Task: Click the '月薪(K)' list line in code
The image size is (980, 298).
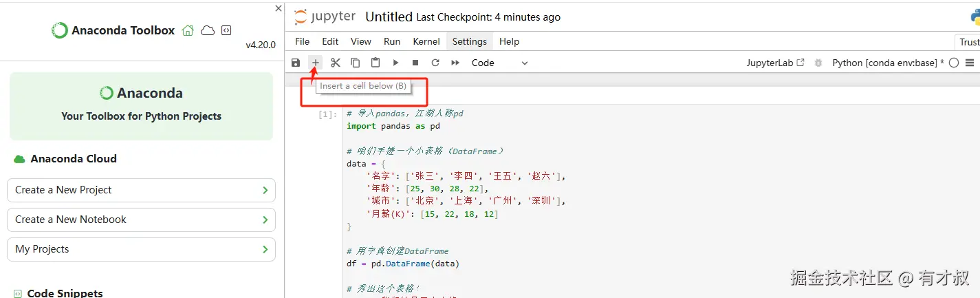Action: click(x=433, y=214)
